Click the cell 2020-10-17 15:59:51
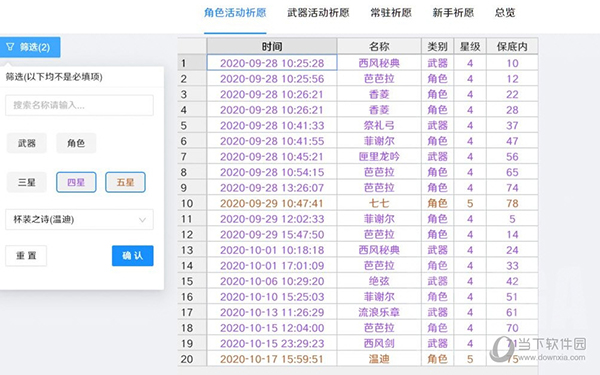The width and height of the screenshot is (600, 375). pyautogui.click(x=272, y=359)
